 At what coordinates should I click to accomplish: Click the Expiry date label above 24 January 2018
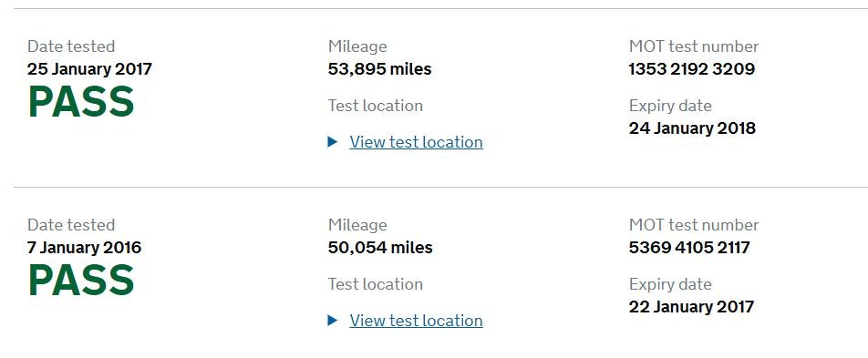pyautogui.click(x=670, y=106)
